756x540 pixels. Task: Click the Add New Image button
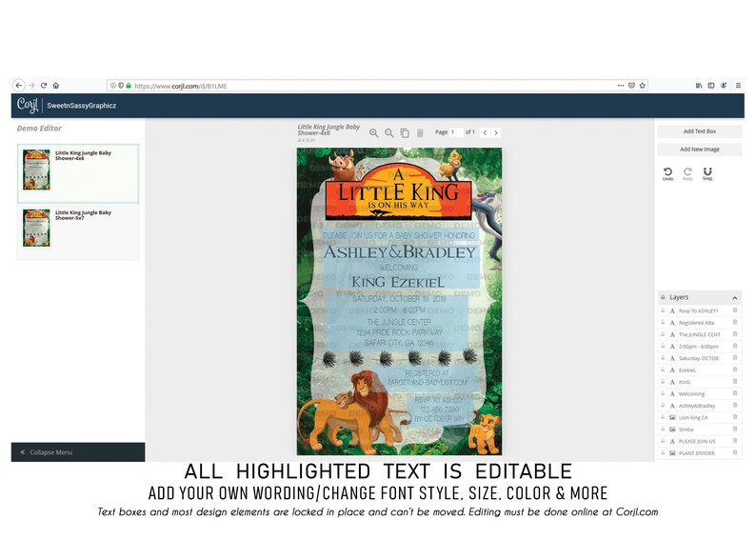(x=700, y=150)
